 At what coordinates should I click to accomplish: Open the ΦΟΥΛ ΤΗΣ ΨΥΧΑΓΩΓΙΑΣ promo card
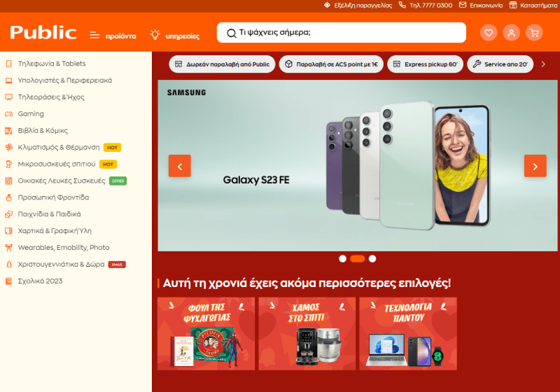(x=206, y=334)
